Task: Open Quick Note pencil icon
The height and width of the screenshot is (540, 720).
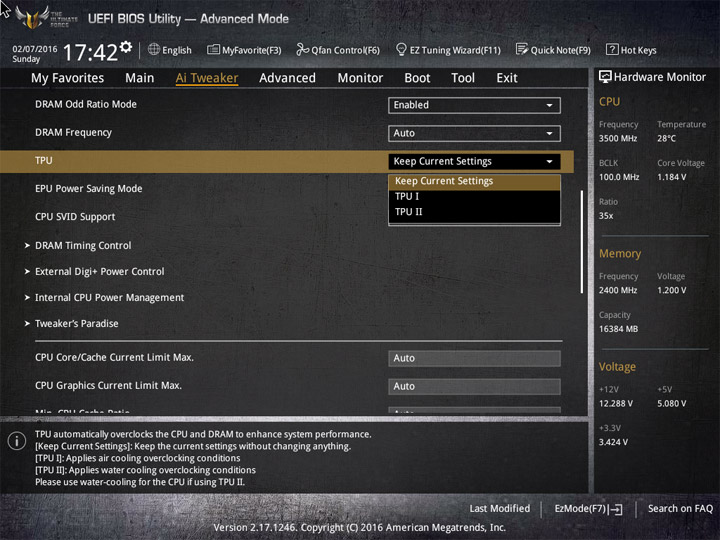Action: [522, 49]
